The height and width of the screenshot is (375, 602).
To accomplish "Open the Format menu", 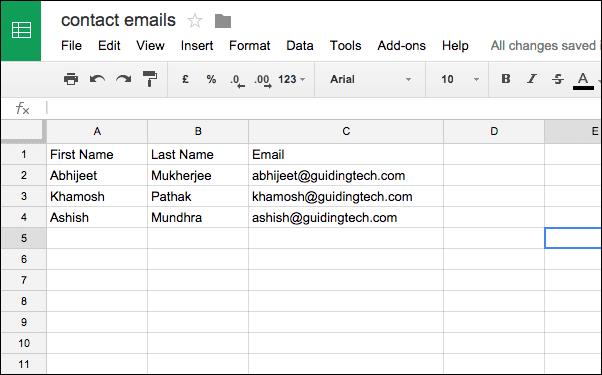I will tap(250, 46).
